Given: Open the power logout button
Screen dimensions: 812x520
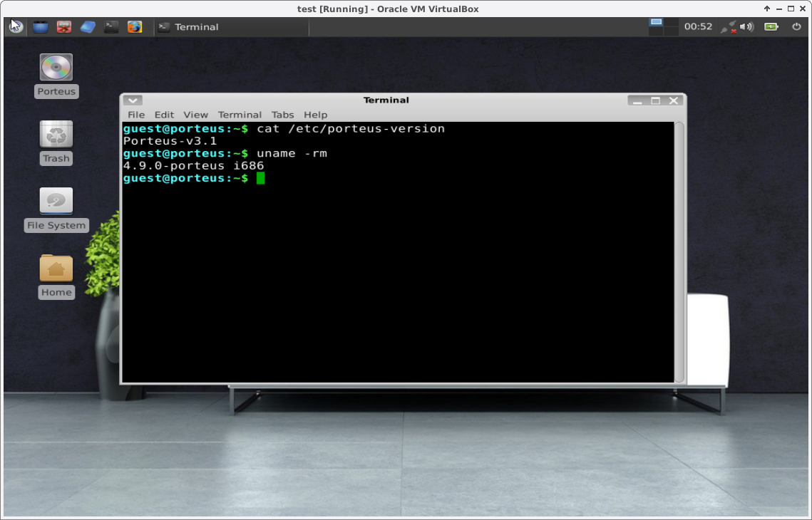Looking at the screenshot, I should pyautogui.click(x=796, y=27).
